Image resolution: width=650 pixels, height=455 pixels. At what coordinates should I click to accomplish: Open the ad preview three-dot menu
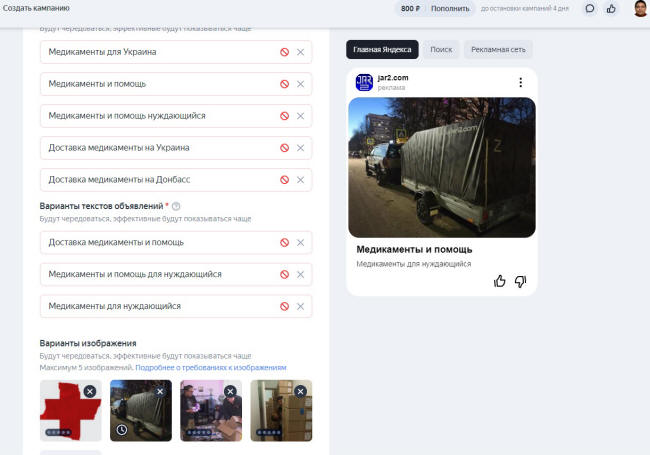(x=520, y=82)
